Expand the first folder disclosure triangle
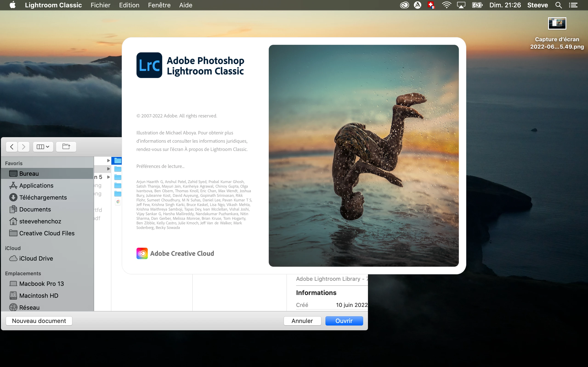The image size is (588, 367). click(108, 160)
